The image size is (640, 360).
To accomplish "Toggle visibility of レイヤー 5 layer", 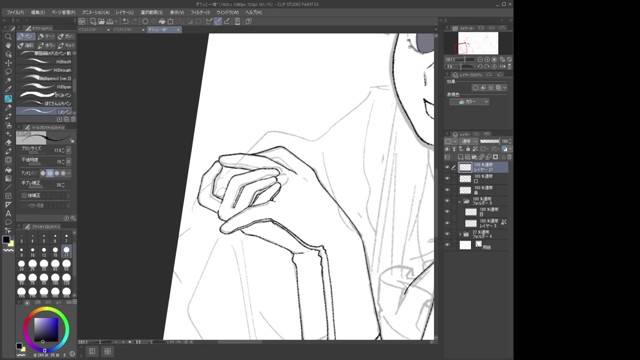I will click(447, 223).
